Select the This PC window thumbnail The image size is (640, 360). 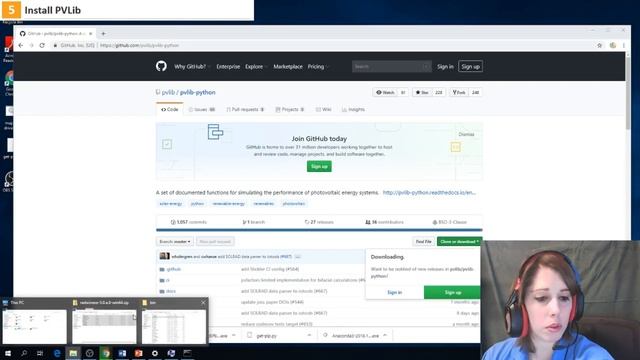point(35,326)
